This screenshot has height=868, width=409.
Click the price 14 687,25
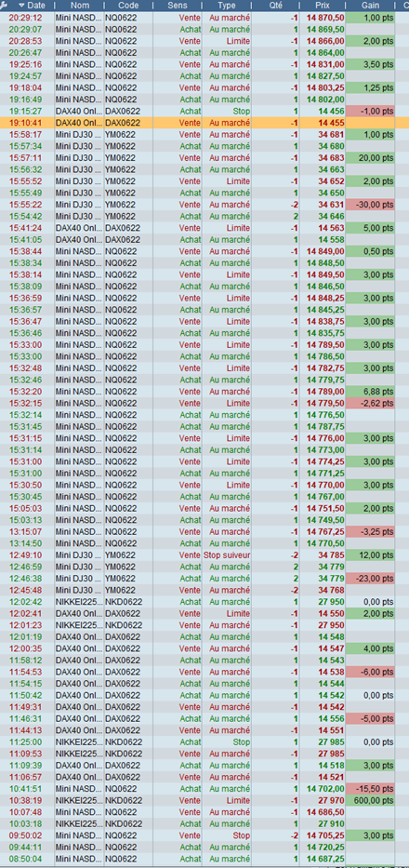pos(325,859)
